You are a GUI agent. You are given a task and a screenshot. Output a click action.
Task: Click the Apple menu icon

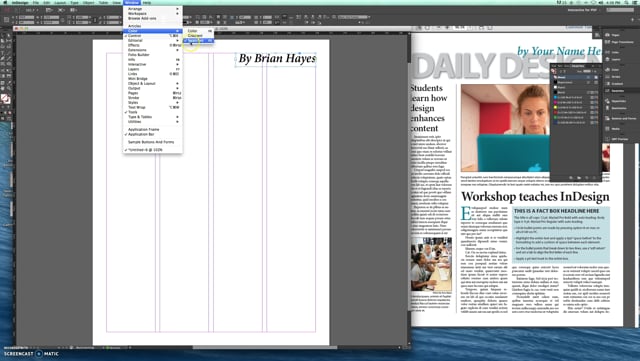click(x=6, y=2)
